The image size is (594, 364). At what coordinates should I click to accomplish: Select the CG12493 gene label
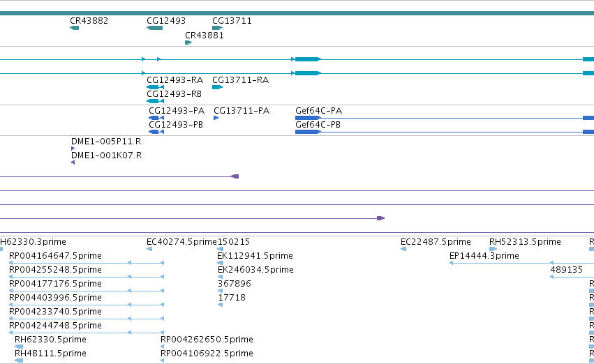tap(166, 21)
